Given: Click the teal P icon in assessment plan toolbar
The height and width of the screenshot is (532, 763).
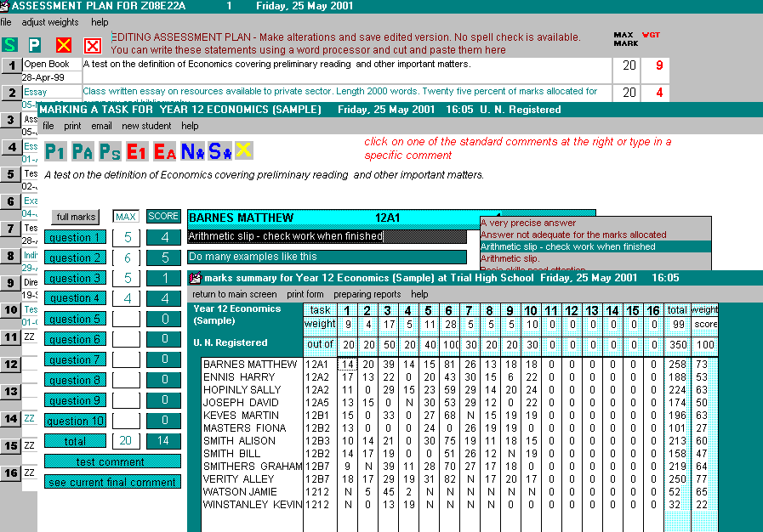Looking at the screenshot, I should [x=35, y=45].
